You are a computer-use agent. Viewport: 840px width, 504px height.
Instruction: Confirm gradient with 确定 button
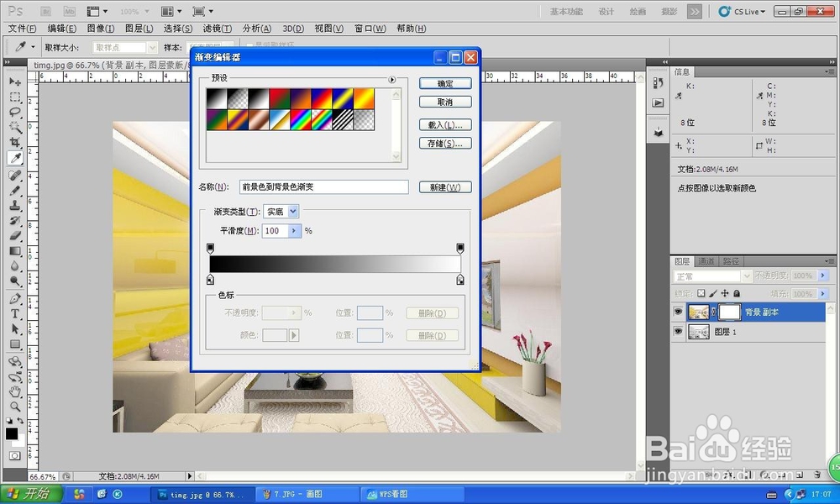point(445,83)
